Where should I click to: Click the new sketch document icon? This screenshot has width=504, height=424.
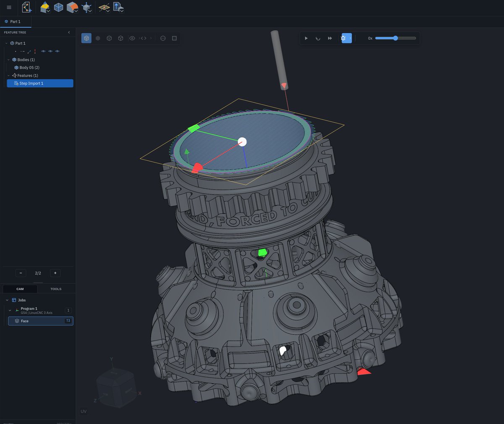tap(26, 7)
